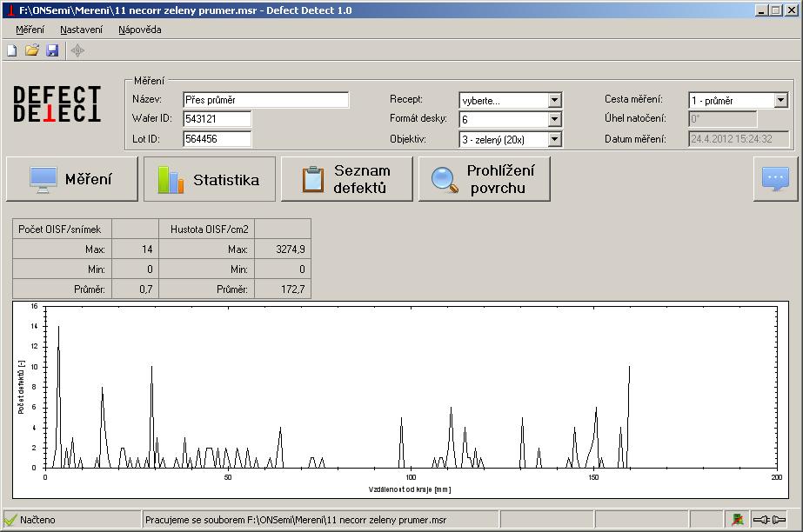Click the Úhel natočení field
The image size is (803, 532).
pos(723,119)
